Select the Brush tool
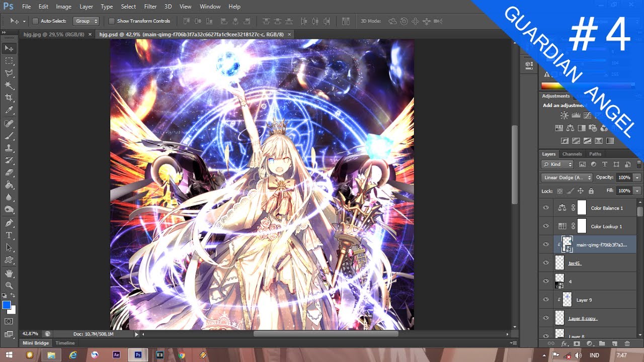This screenshot has width=644, height=362. coord(9,136)
